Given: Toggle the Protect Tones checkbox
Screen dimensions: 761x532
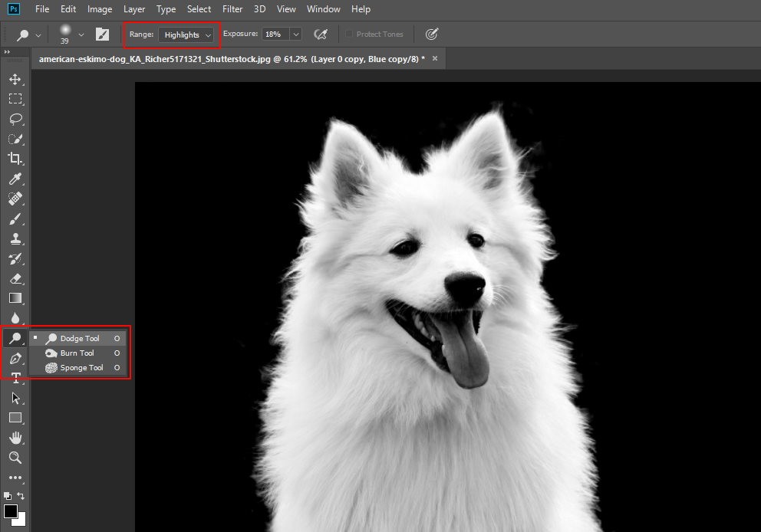Looking at the screenshot, I should click(348, 34).
